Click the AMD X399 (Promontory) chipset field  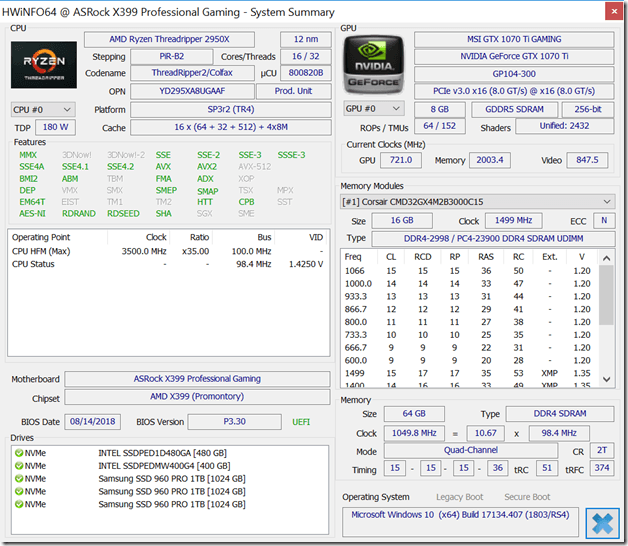coord(197,397)
